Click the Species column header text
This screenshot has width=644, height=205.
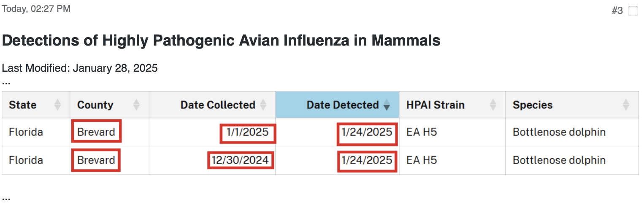(533, 105)
